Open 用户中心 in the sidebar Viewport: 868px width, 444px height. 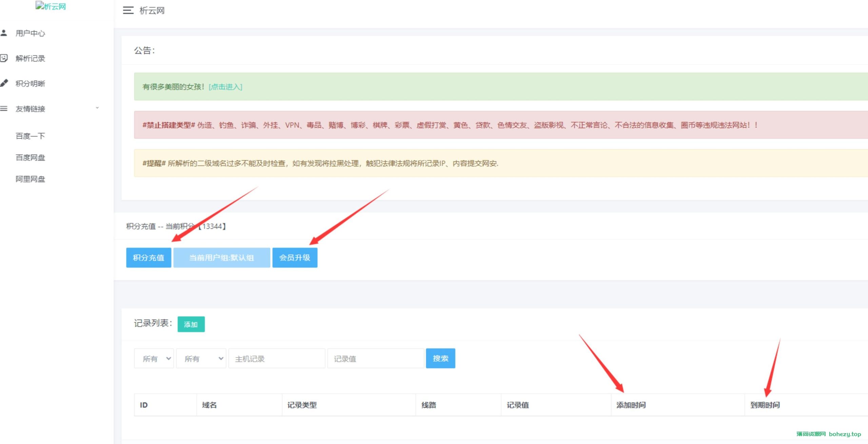pyautogui.click(x=30, y=33)
